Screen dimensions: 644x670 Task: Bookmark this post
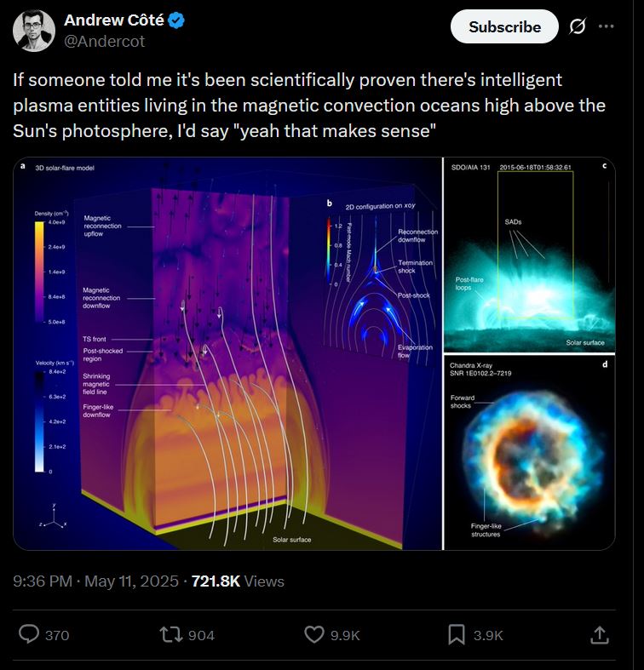[x=457, y=634]
